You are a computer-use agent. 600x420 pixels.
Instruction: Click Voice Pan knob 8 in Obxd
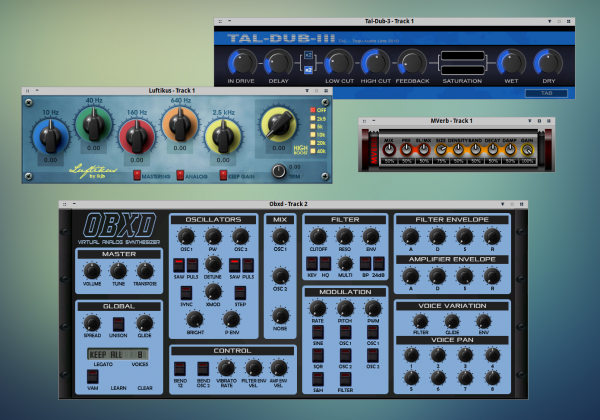pos(492,378)
